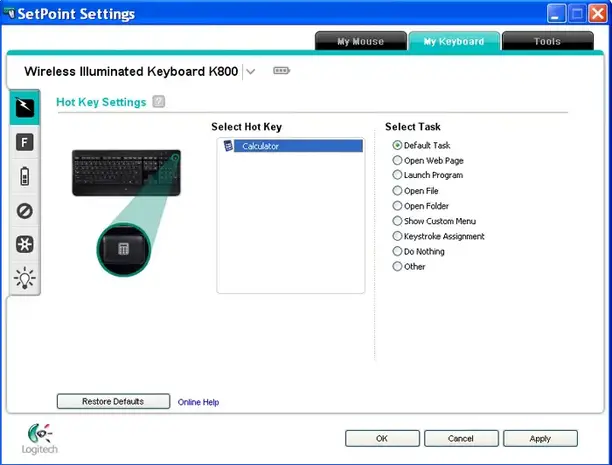
Task: Close the SetPoint Settings window
Action: 598,14
